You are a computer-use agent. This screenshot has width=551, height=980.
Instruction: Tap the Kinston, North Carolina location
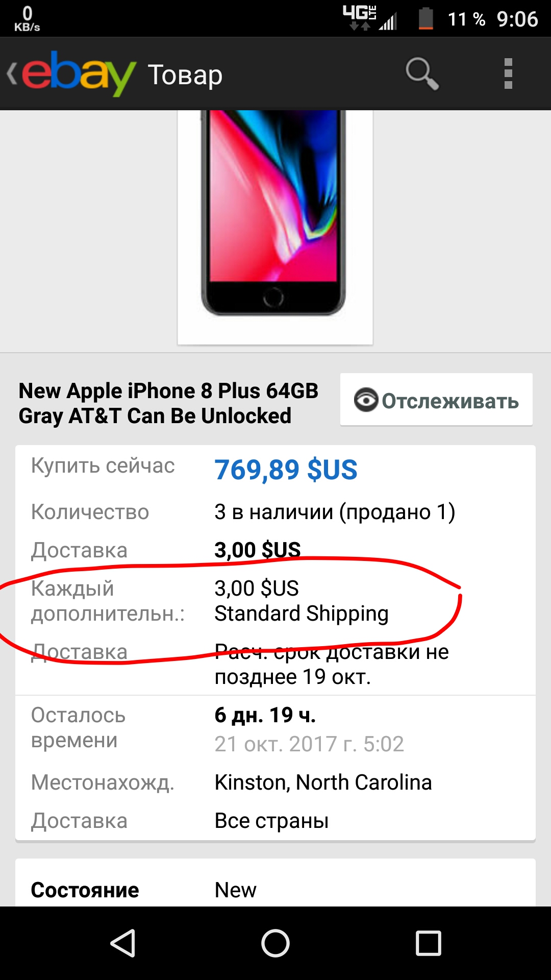point(323,782)
